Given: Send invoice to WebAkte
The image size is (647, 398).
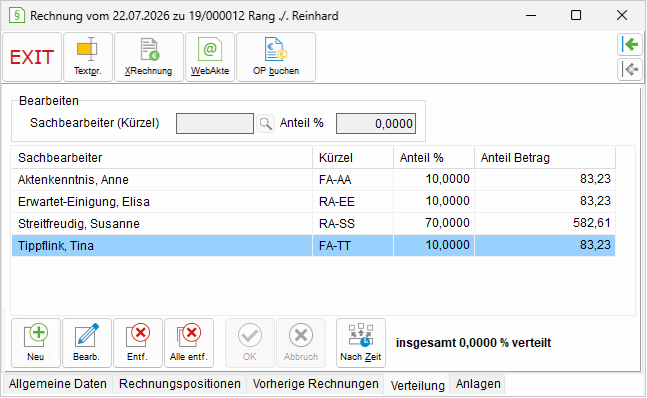Looking at the screenshot, I should 210,57.
